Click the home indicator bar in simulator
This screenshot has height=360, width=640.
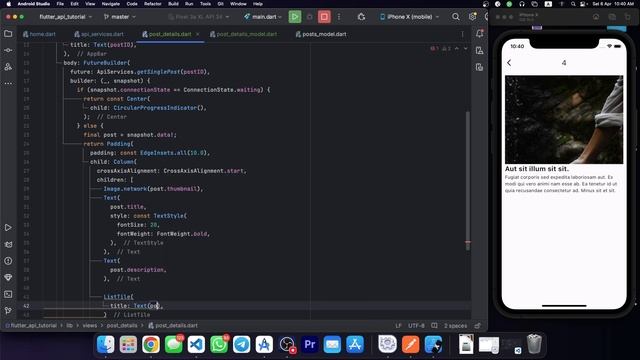point(564,305)
